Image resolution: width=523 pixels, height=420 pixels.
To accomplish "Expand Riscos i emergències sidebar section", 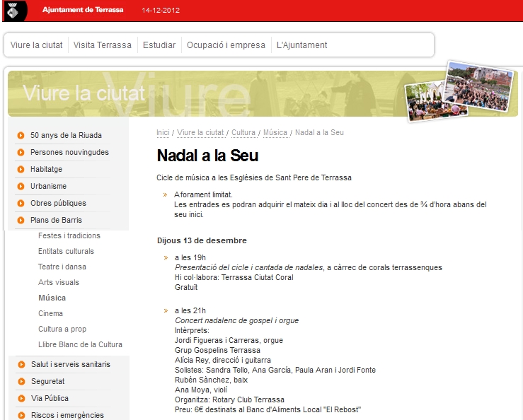I will pos(67,415).
